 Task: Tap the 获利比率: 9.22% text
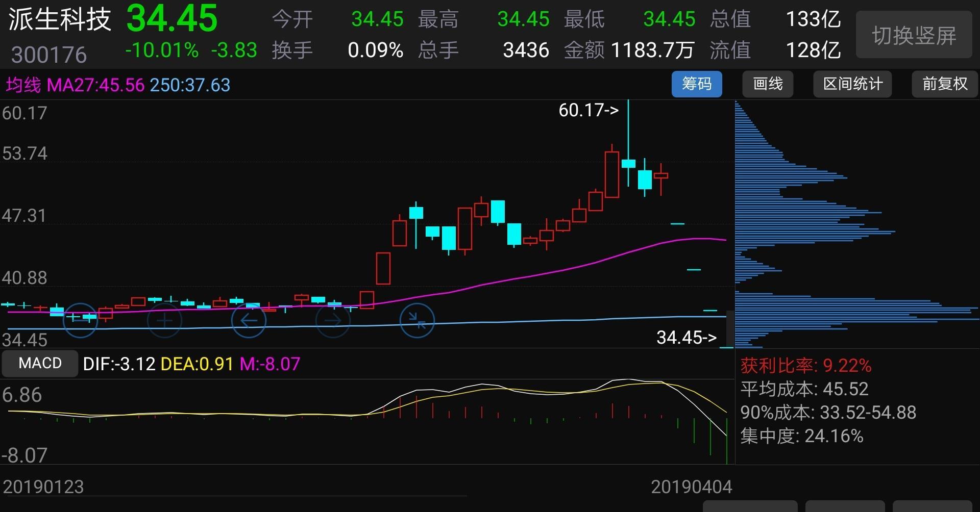point(806,365)
